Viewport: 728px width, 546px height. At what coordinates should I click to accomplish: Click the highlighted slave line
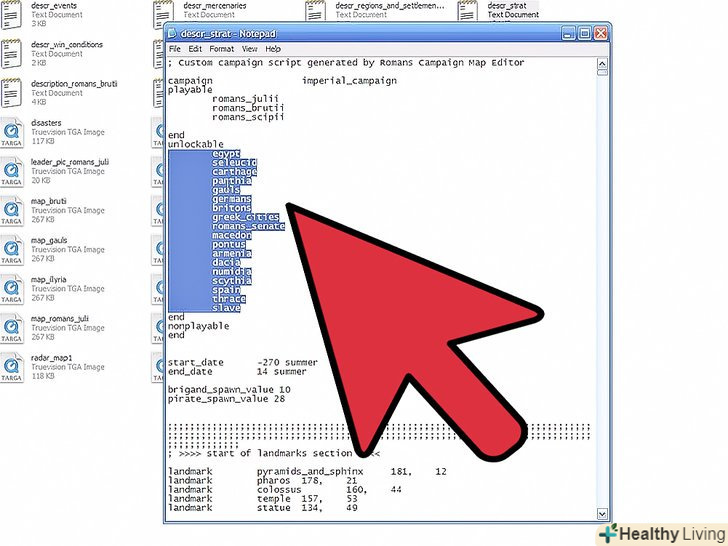226,308
